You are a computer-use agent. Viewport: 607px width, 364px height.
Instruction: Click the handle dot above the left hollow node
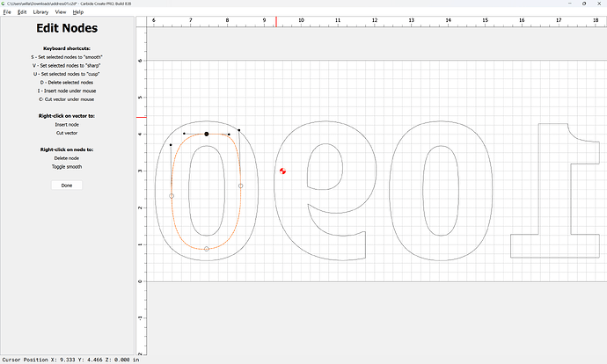click(x=171, y=145)
